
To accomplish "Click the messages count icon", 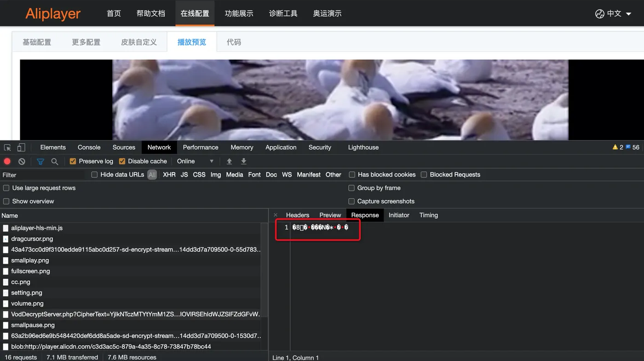I will 628,147.
